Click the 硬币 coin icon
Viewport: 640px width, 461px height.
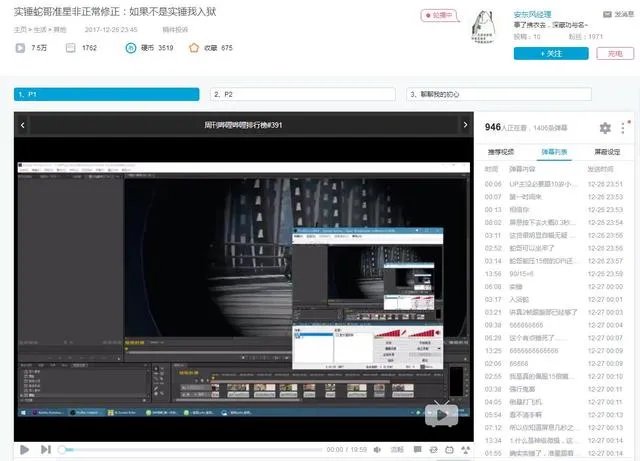pos(131,48)
